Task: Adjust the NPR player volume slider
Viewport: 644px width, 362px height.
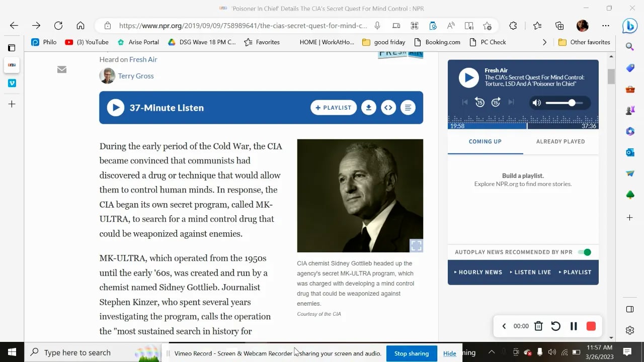Action: pyautogui.click(x=565, y=103)
